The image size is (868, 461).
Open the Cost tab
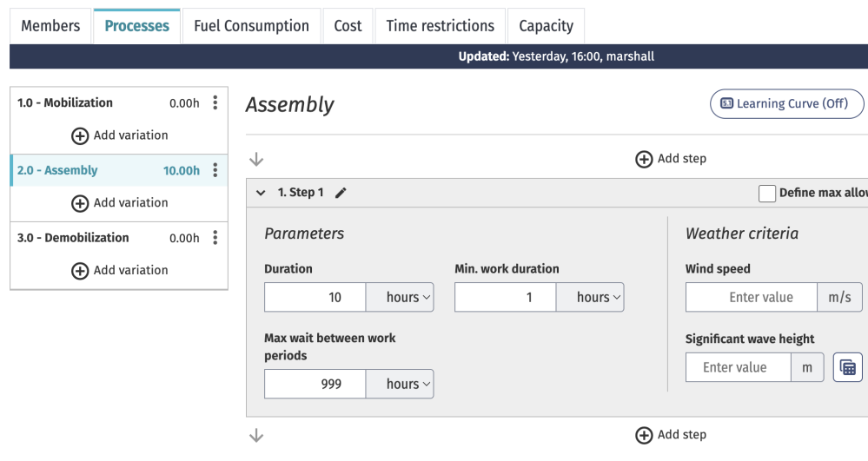[x=348, y=26]
